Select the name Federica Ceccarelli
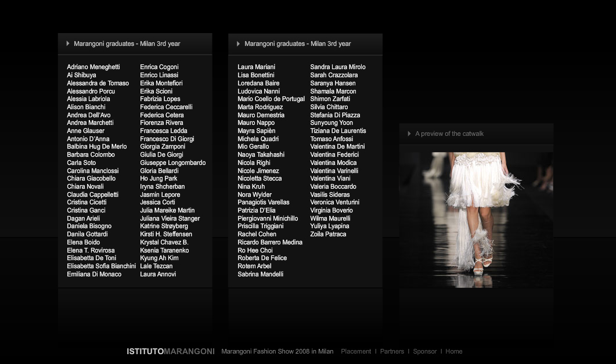Image resolution: width=616 pixels, height=364 pixels. coord(166,107)
